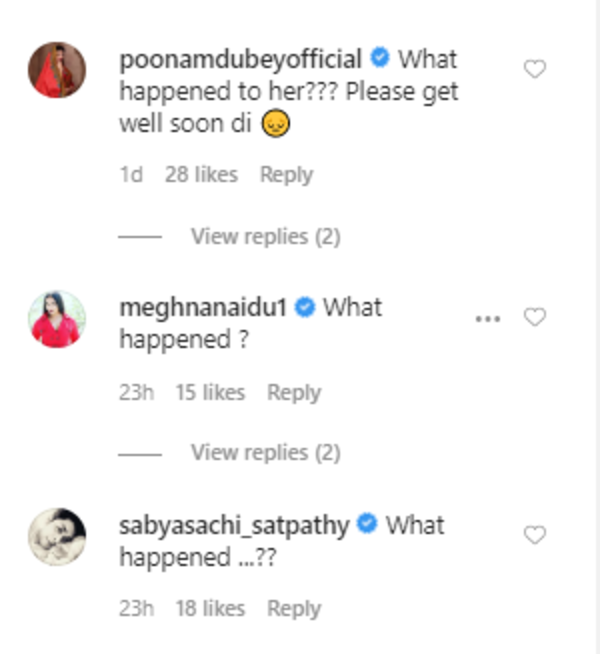Screen dimensions: 600x654
Task: Click the sabyasachi_satpathy username
Action: [234, 525]
